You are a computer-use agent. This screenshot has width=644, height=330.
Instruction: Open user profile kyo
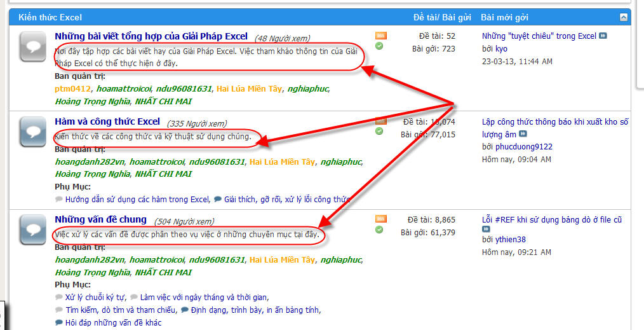[501, 49]
